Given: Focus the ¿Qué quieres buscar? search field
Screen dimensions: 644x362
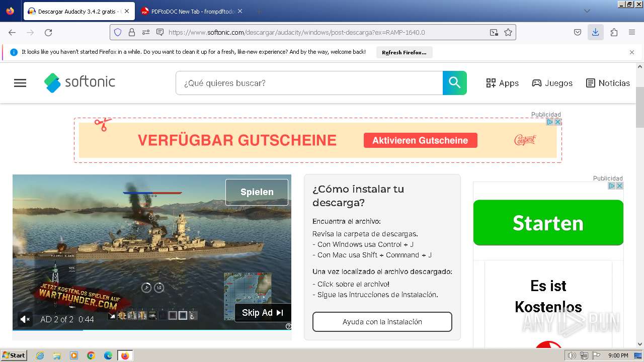Looking at the screenshot, I should coord(309,83).
